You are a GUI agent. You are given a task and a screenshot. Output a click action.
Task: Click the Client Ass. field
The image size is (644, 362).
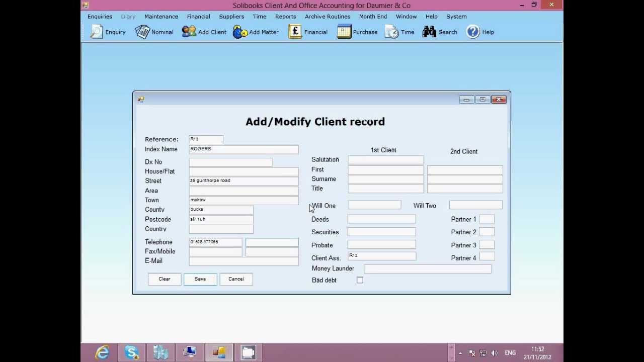click(x=382, y=256)
